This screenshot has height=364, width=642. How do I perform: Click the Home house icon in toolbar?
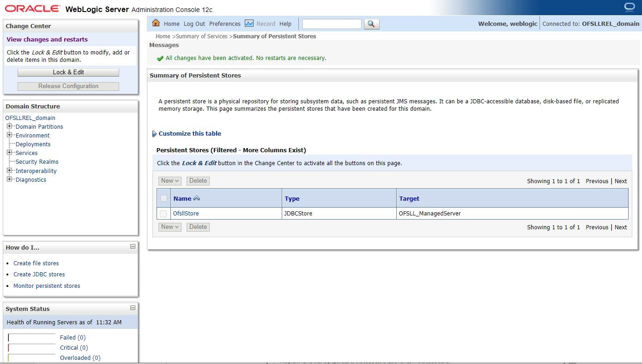(156, 23)
